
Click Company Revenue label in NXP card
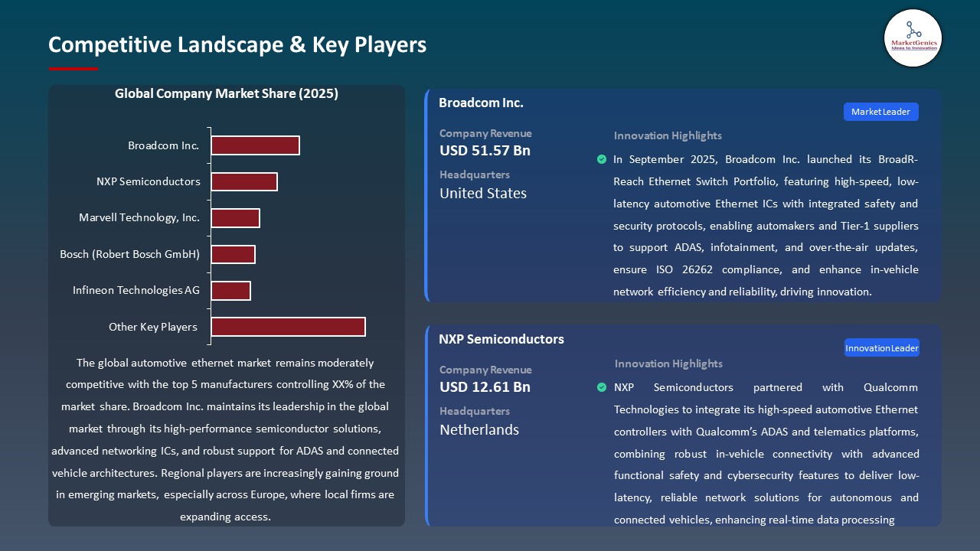tap(485, 370)
